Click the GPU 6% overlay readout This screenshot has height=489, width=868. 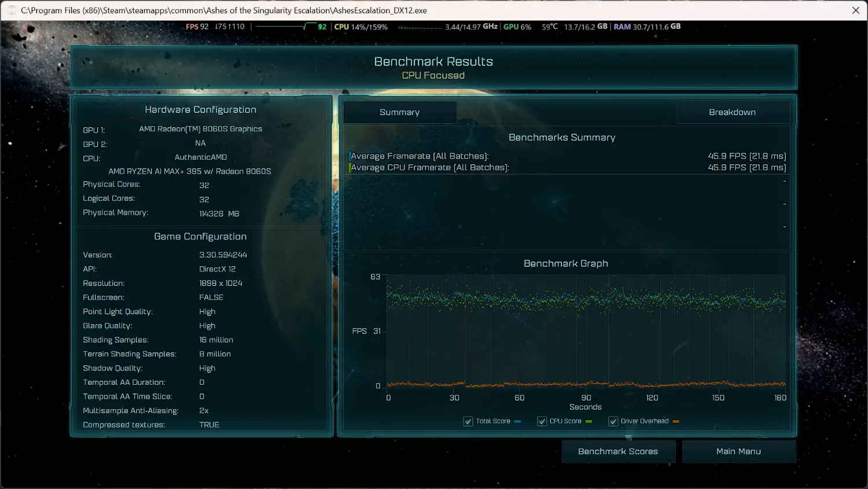pos(517,27)
